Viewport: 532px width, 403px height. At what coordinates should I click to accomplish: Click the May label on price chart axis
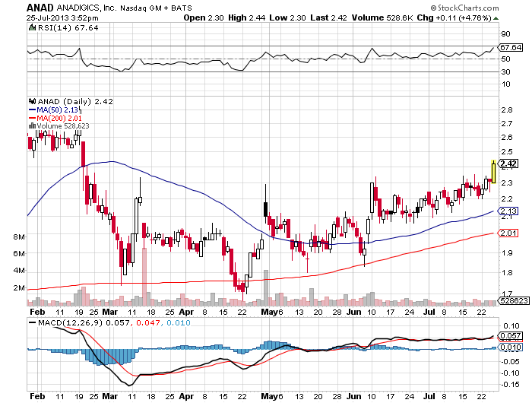point(269,312)
